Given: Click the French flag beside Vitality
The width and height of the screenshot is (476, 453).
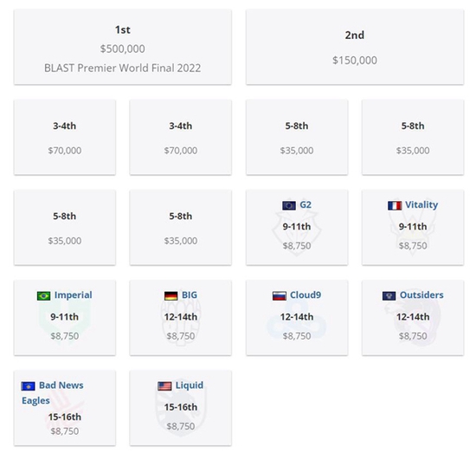Looking at the screenshot, I should click(x=395, y=205).
